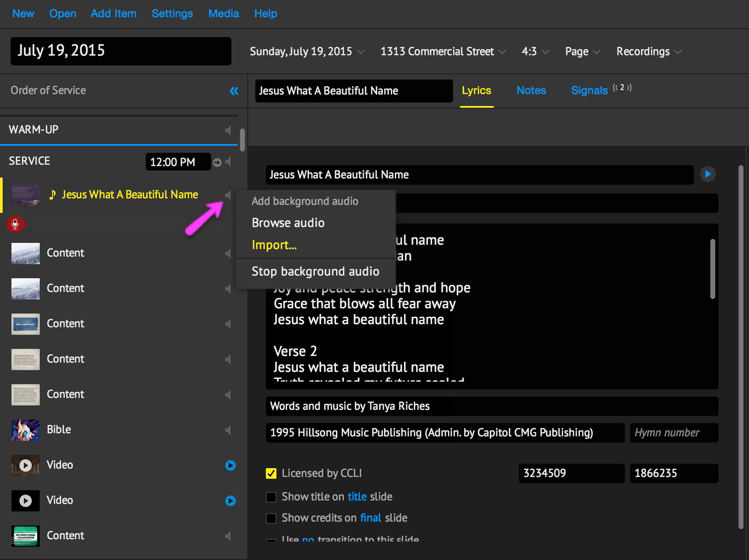Collapse the Order of Service panel
The height and width of the screenshot is (560, 749).
pyautogui.click(x=234, y=91)
